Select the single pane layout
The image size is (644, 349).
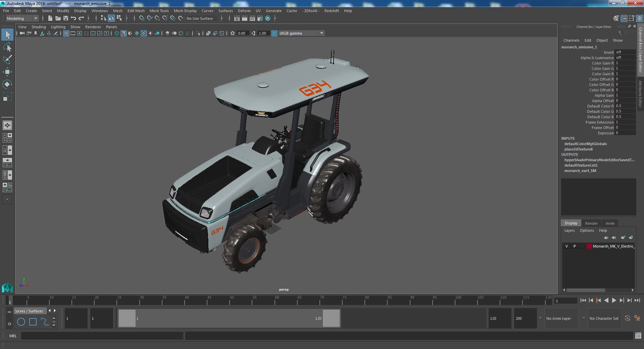[7, 125]
